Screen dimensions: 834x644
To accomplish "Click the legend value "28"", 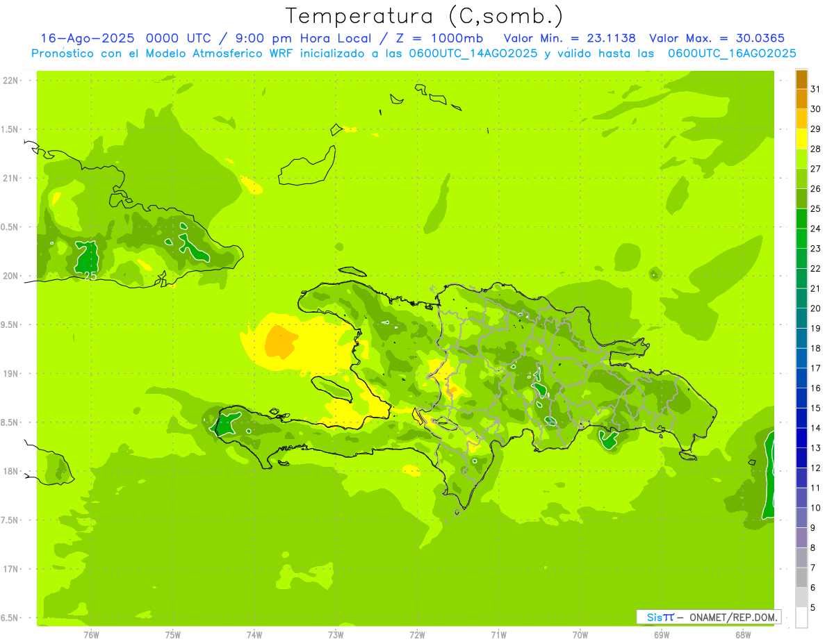I will click(816, 149).
